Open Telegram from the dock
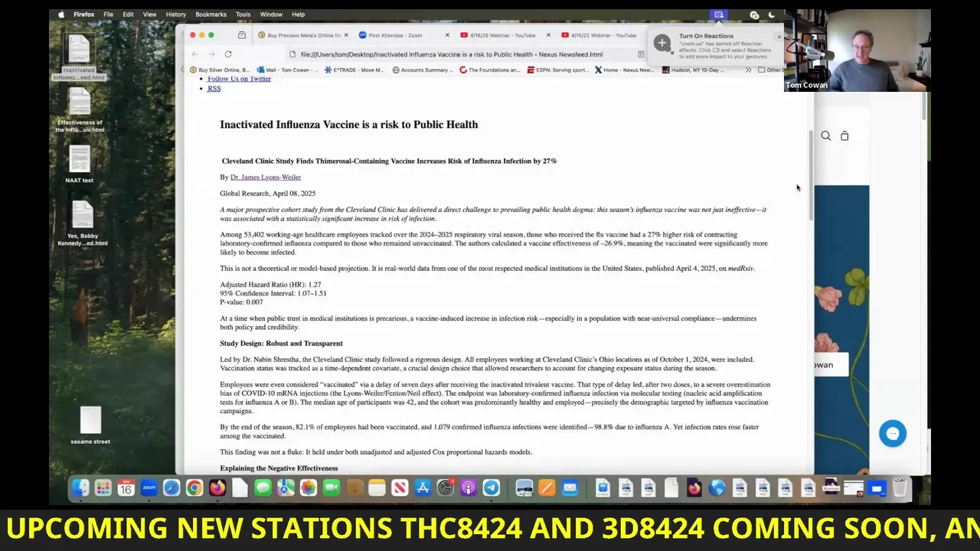Viewport: 980px width, 551px height. tap(492, 488)
